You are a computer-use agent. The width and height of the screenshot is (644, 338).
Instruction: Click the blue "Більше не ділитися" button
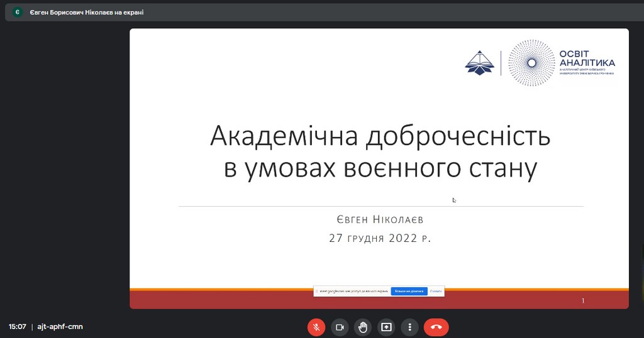[409, 292]
